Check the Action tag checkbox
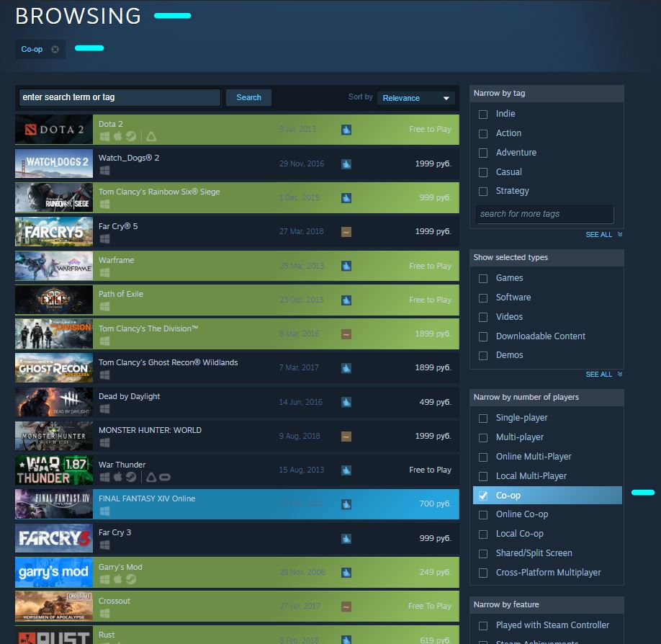This screenshot has height=644, width=661. 483,134
